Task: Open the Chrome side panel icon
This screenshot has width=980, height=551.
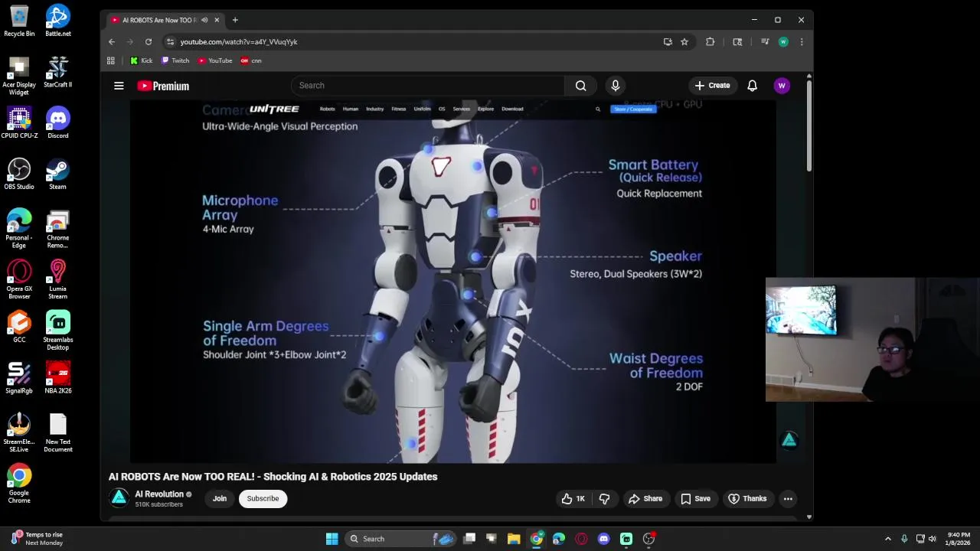Action: coord(737,42)
